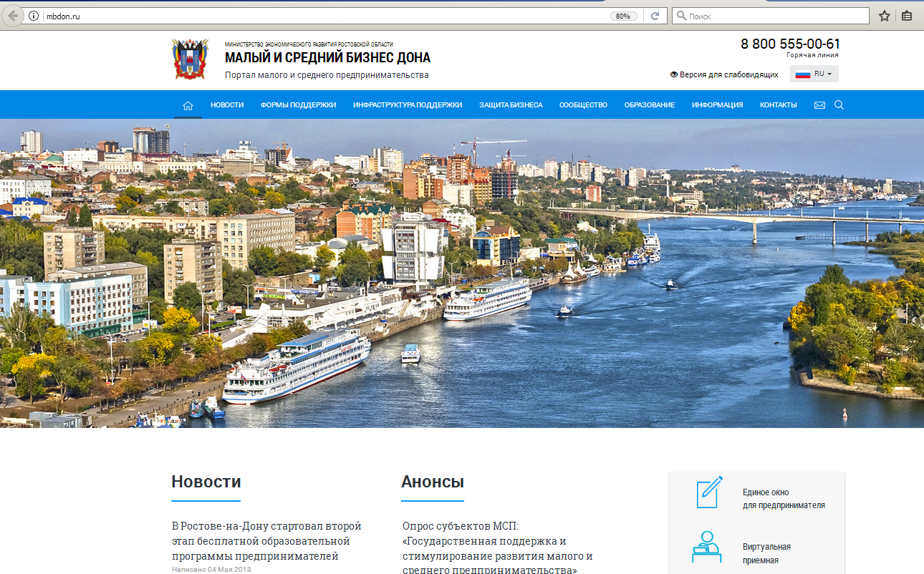Image resolution: width=924 pixels, height=574 pixels.
Task: Click the Russian flag icon
Action: (803, 74)
